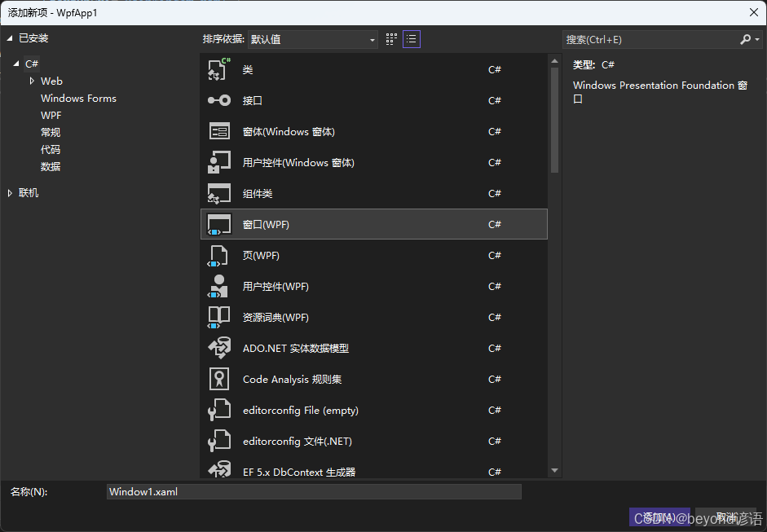Click the template list scrollbar thumb
767x532 pixels.
(554, 121)
